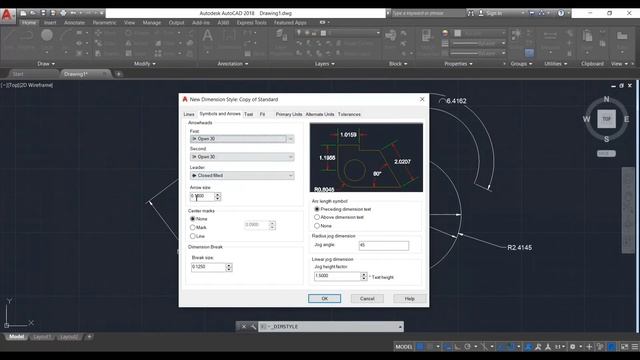Open status bar customization menu
The width and height of the screenshot is (640, 360).
pyautogui.click(x=635, y=347)
